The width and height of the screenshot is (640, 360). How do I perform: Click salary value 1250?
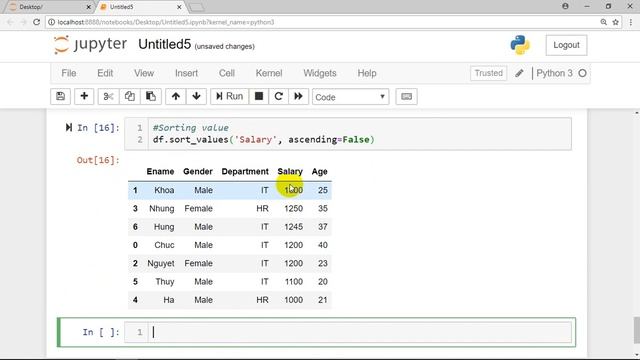click(x=293, y=209)
